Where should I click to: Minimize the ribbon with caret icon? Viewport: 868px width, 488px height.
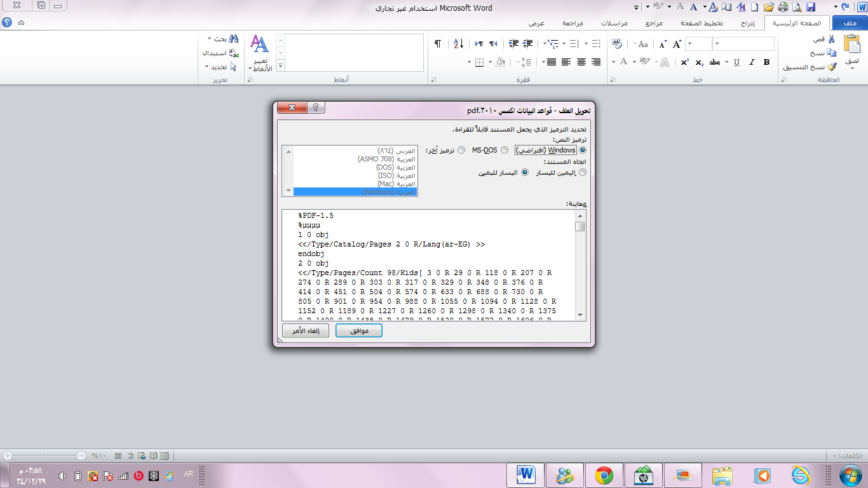(22, 22)
